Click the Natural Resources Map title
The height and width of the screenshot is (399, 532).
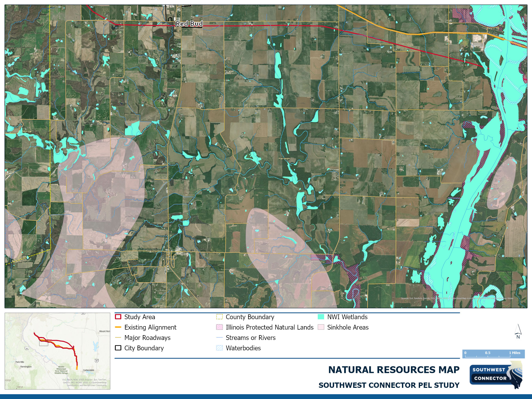click(x=394, y=370)
